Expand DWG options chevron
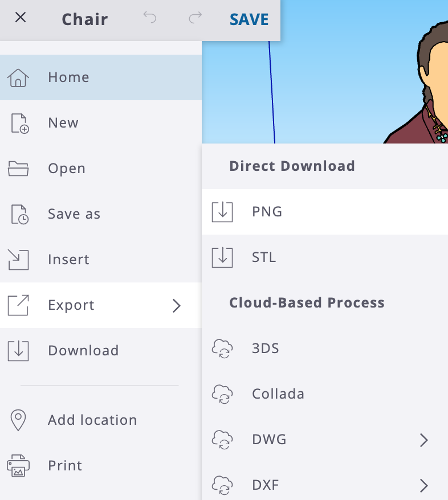 coord(423,440)
